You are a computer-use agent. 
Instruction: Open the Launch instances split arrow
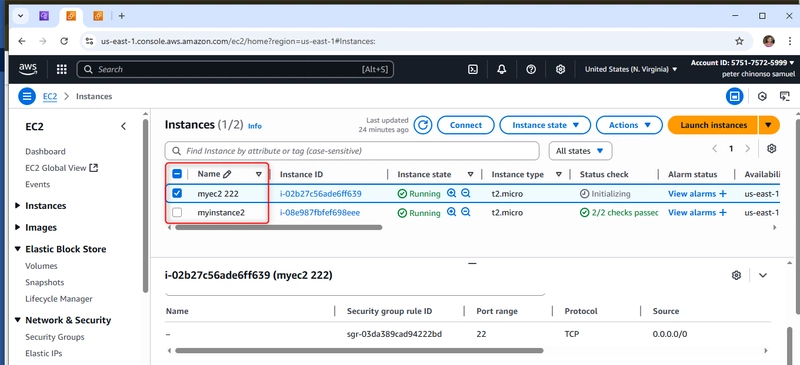point(769,125)
